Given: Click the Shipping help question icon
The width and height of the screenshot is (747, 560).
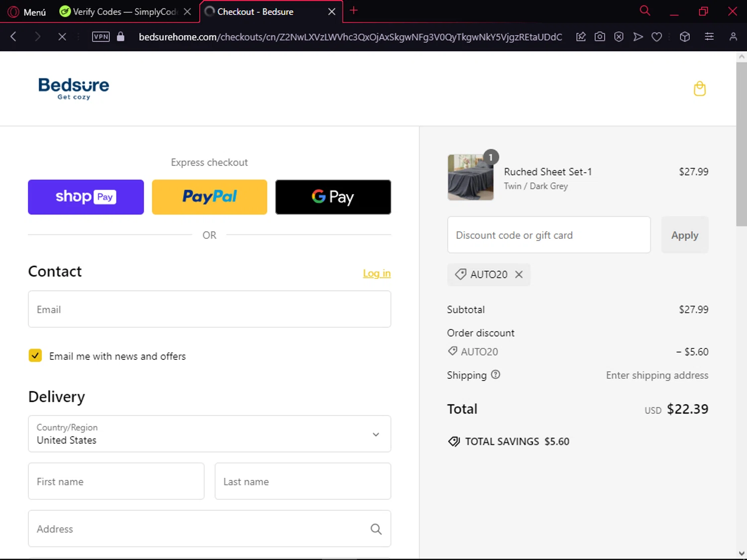Looking at the screenshot, I should pos(496,374).
